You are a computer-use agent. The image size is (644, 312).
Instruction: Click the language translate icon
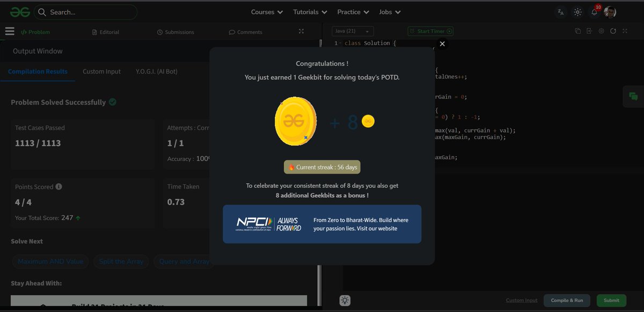pos(561,12)
